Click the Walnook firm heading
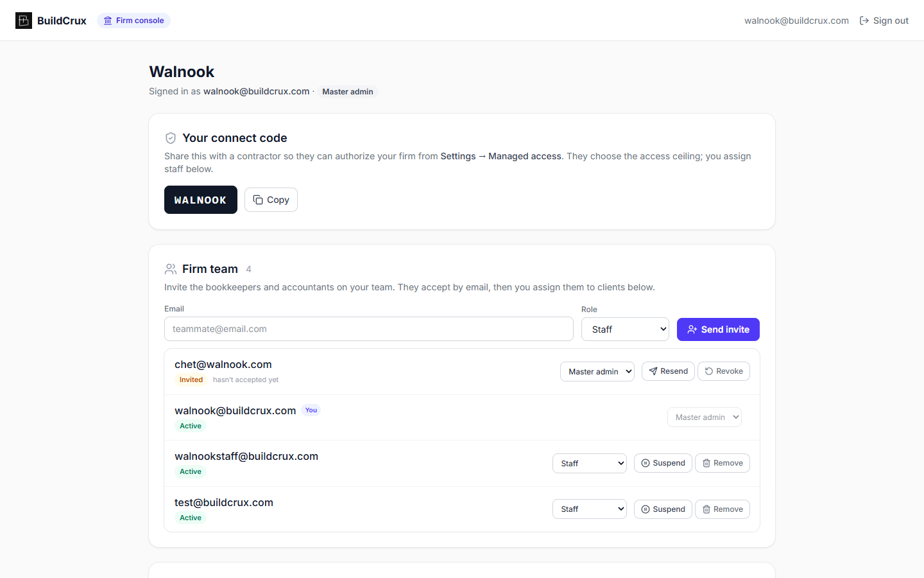This screenshot has width=924, height=578. click(182, 72)
